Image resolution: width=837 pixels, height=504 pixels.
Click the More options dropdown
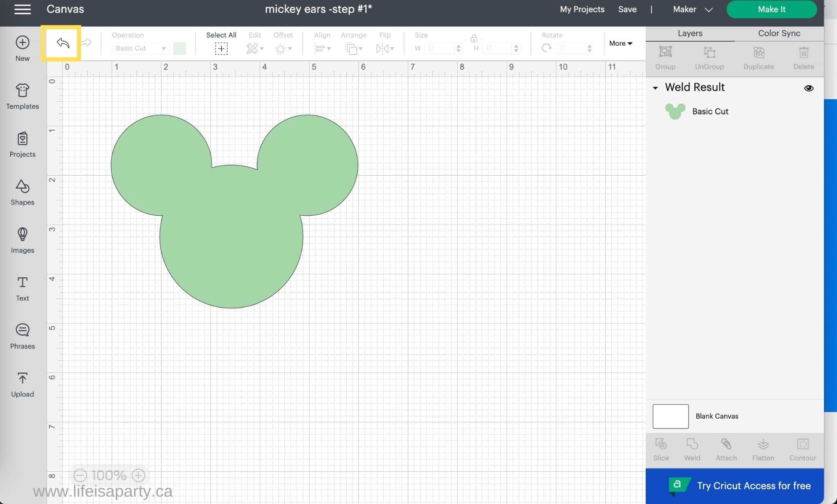(620, 42)
